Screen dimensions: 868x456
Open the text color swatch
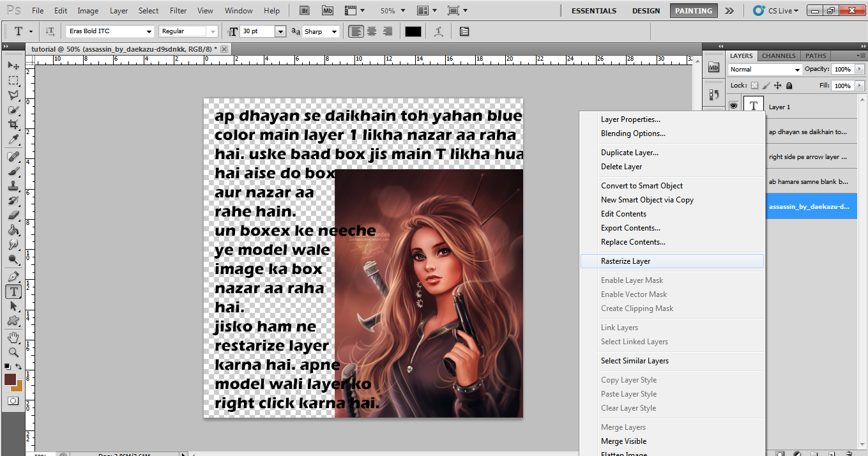(413, 31)
